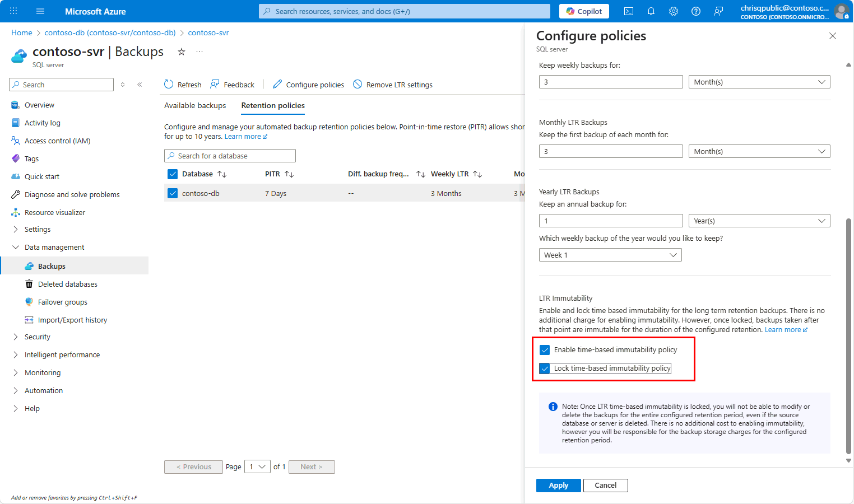Open portal settings gear icon
This screenshot has height=504, width=854.
pyautogui.click(x=674, y=11)
